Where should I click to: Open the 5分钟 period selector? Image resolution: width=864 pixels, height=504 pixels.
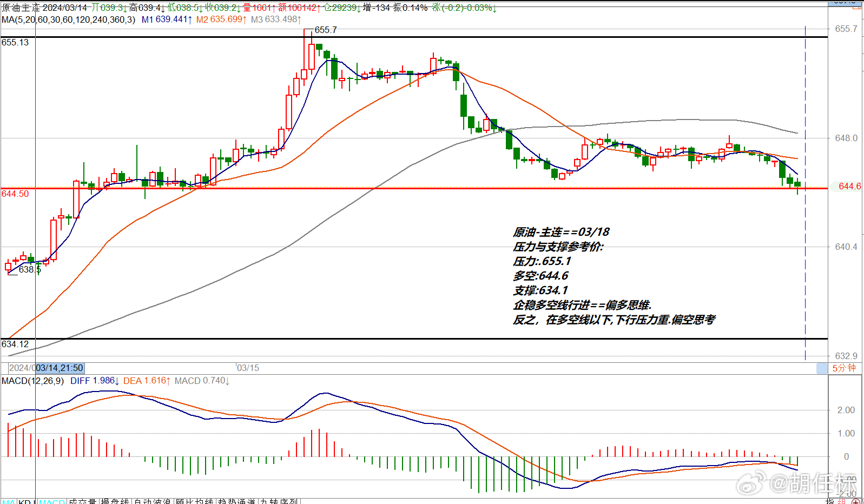(844, 368)
